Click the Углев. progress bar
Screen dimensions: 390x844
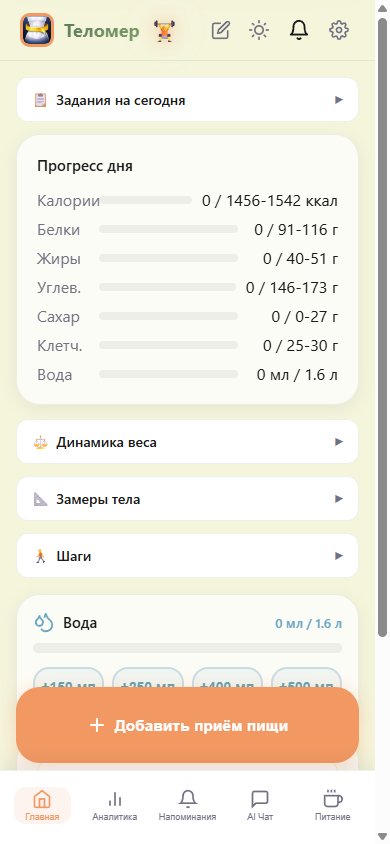[167, 287]
